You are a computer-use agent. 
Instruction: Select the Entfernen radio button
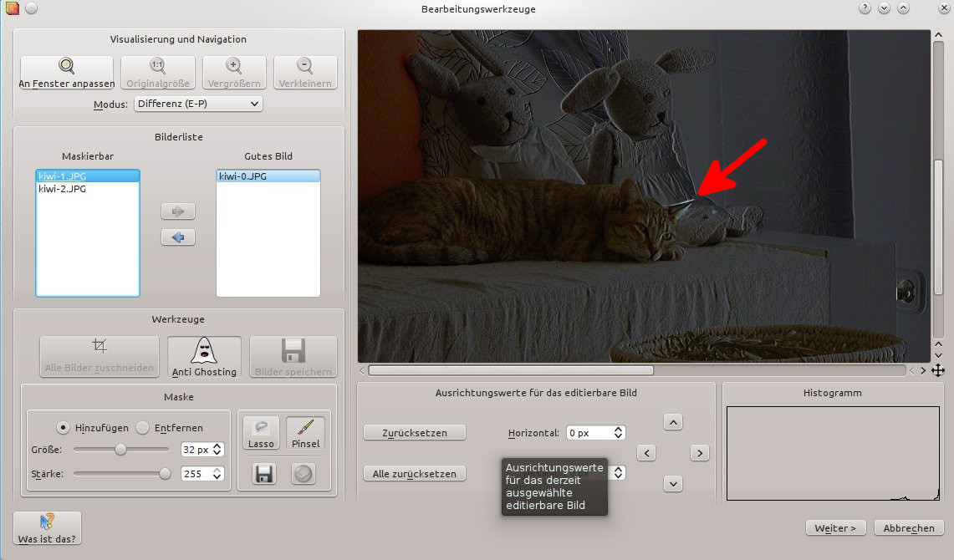pos(143,428)
